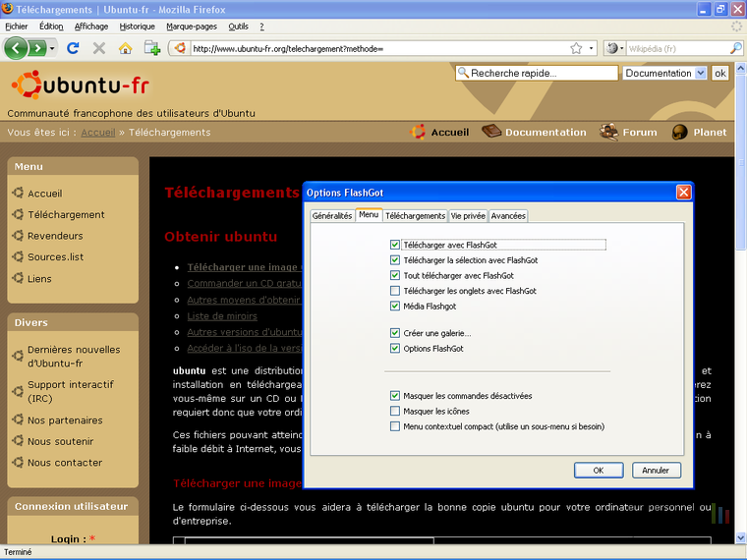Viewport: 747px width, 560px height.
Task: Click the magnifier in Wikipedia search box
Action: (x=735, y=48)
